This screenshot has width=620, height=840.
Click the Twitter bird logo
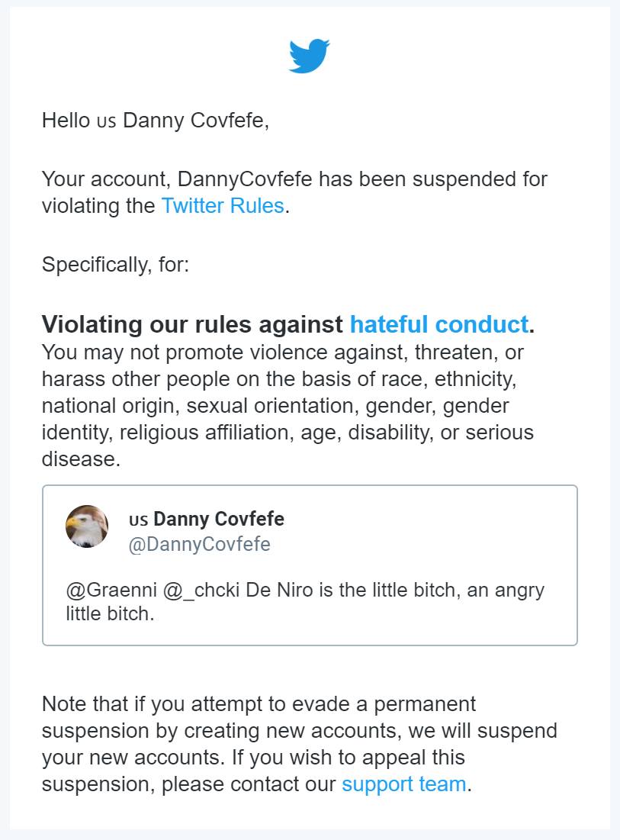point(310,55)
